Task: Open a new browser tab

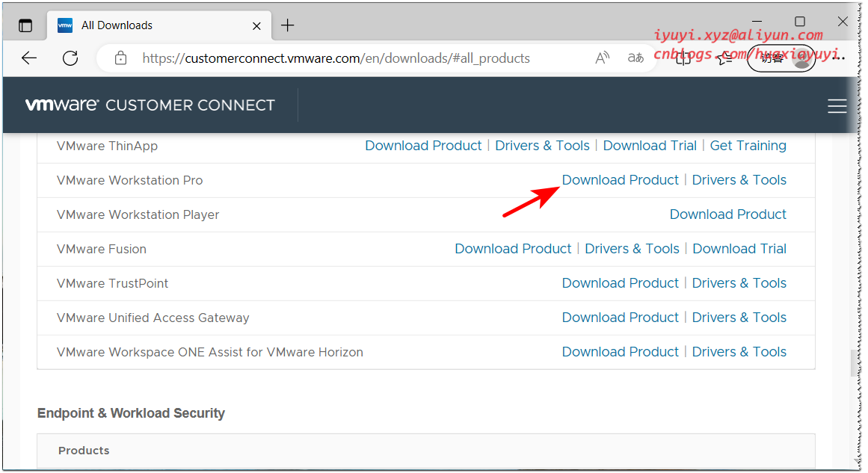Action: [x=288, y=25]
